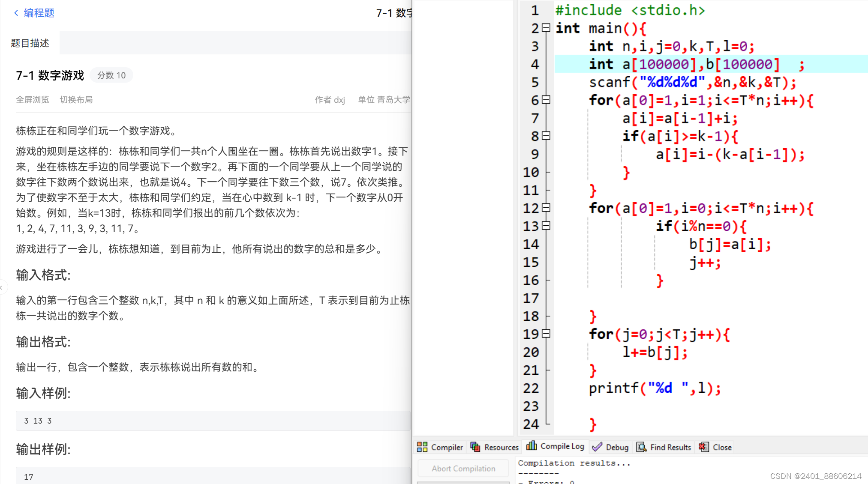868x484 pixels.
Task: Open the Find Results tab
Action: 664,447
